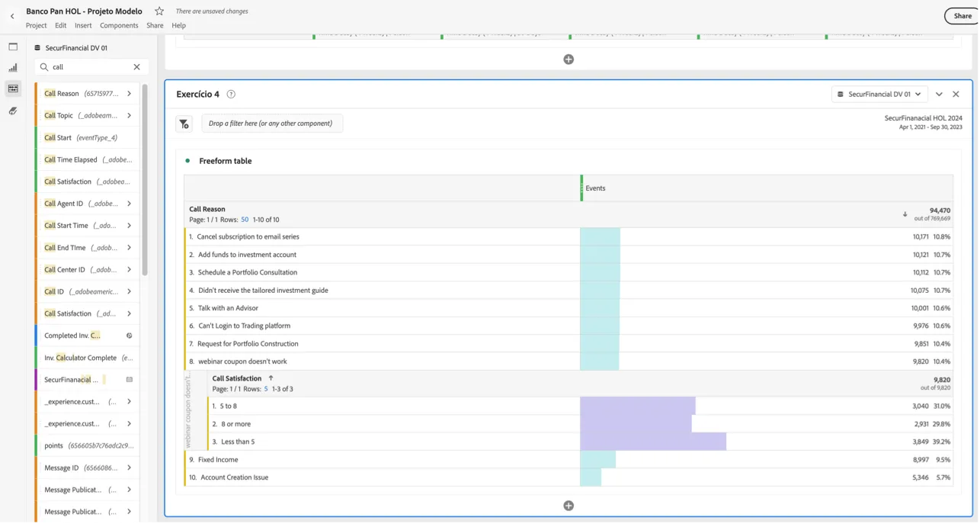Change Call Reason rows count of 50

245,220
